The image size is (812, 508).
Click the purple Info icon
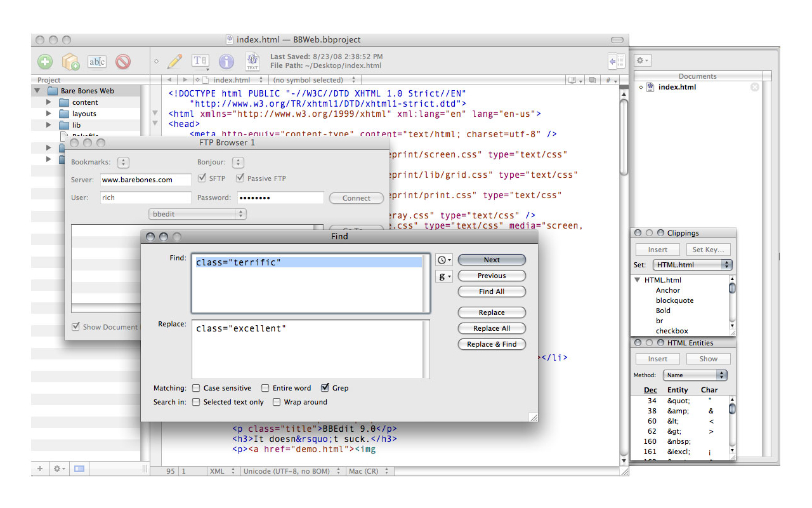(226, 62)
